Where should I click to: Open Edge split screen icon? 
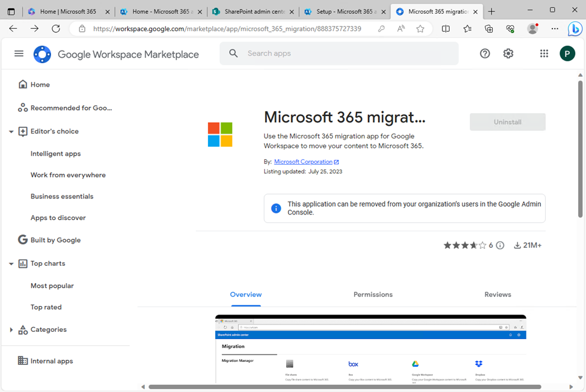click(445, 28)
